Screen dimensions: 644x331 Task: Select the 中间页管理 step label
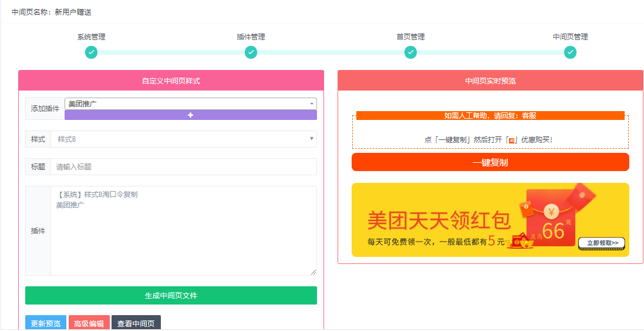tap(570, 37)
